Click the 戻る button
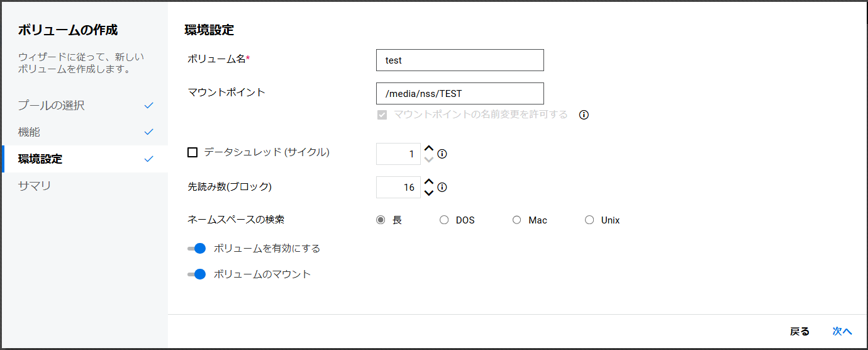The image size is (868, 350). [x=799, y=331]
